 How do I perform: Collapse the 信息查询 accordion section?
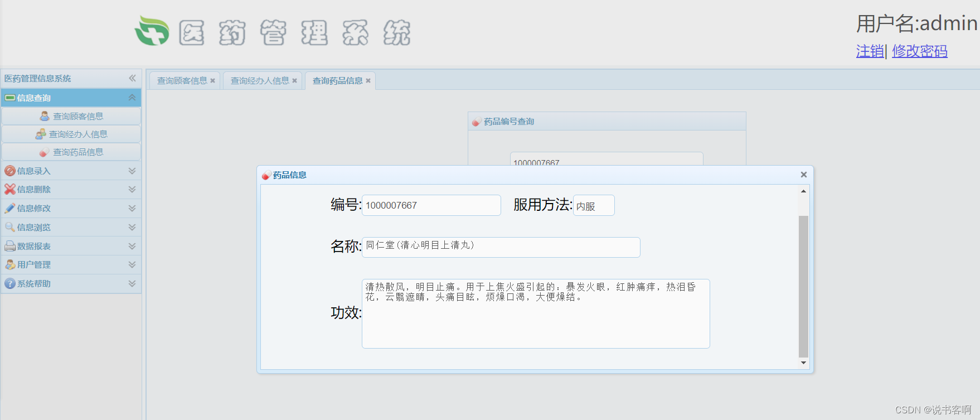coord(132,98)
